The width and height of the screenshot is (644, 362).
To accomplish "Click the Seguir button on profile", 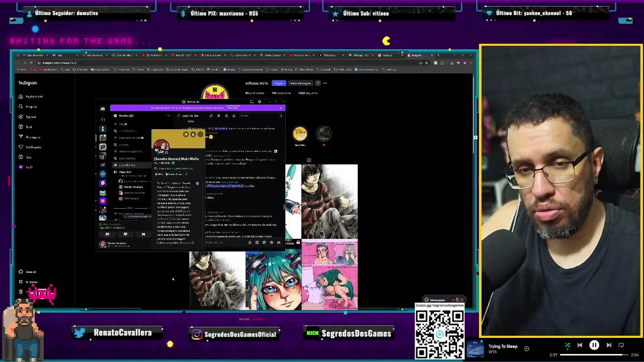I will pos(279,83).
